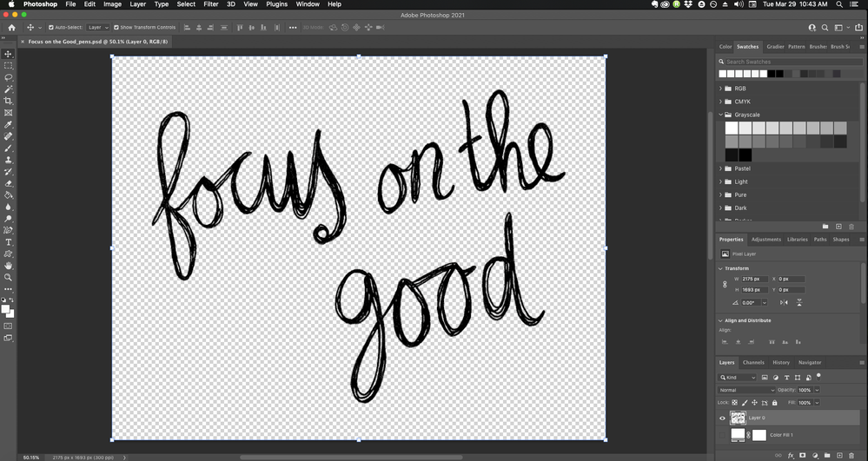The height and width of the screenshot is (461, 868).
Task: Toggle layer filtering on/off switch
Action: [x=818, y=376]
